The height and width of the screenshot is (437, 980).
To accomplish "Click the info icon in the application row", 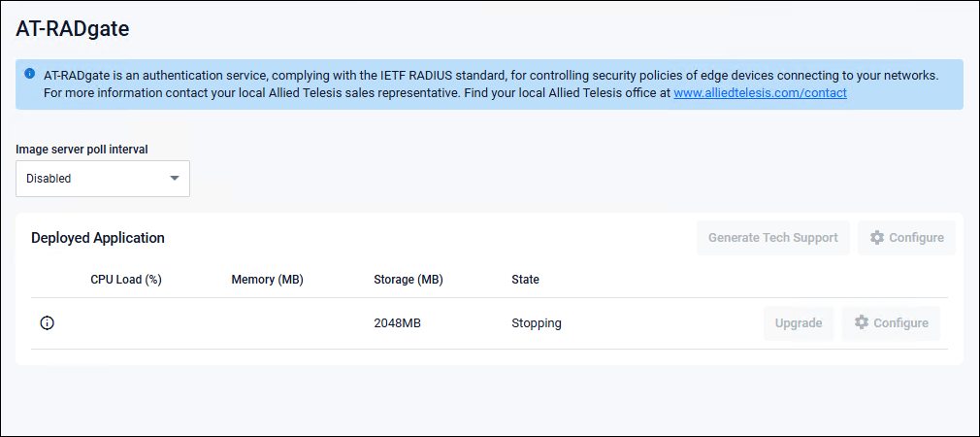I will pos(47,323).
